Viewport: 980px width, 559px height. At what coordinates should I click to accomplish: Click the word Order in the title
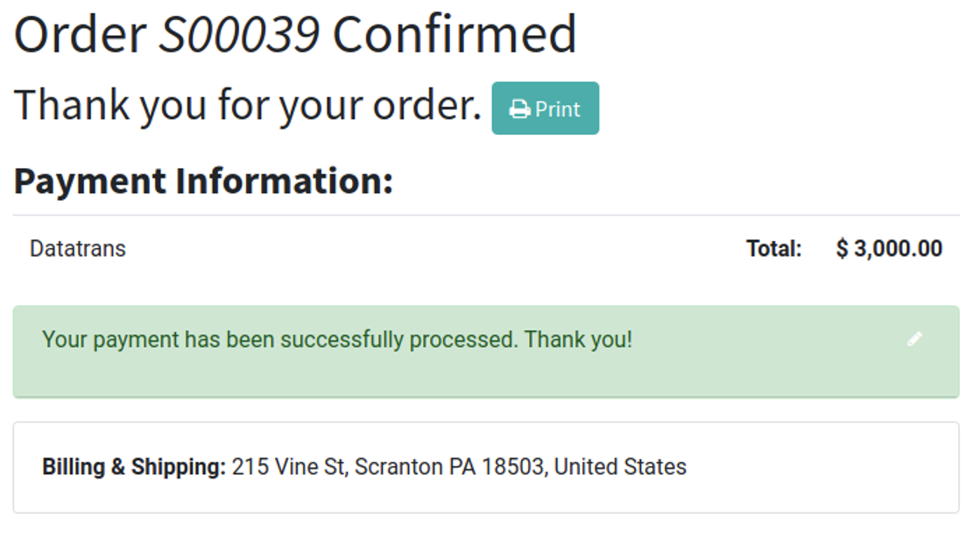pyautogui.click(x=81, y=35)
